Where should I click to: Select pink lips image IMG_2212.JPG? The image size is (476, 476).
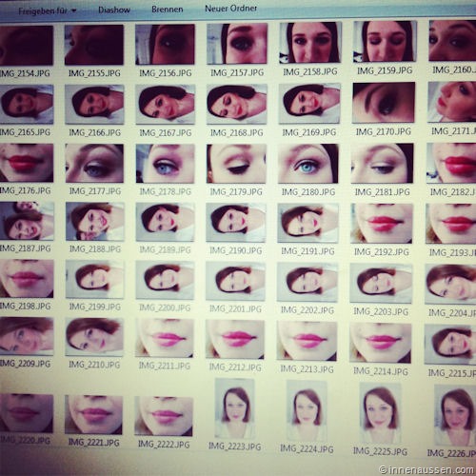click(x=235, y=339)
